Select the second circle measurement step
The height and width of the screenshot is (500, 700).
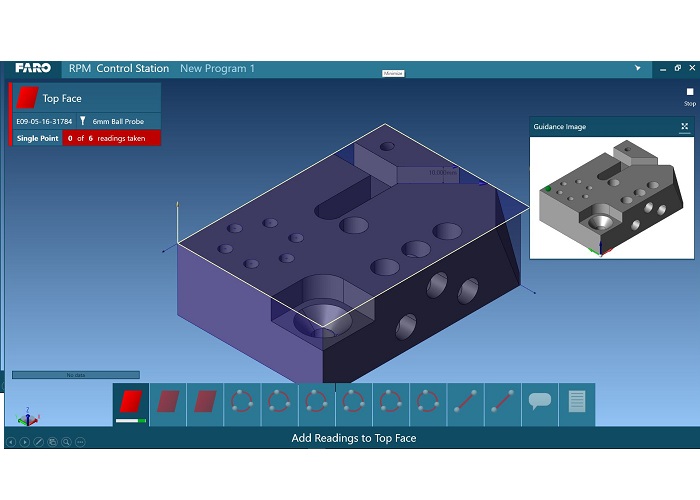click(x=279, y=404)
